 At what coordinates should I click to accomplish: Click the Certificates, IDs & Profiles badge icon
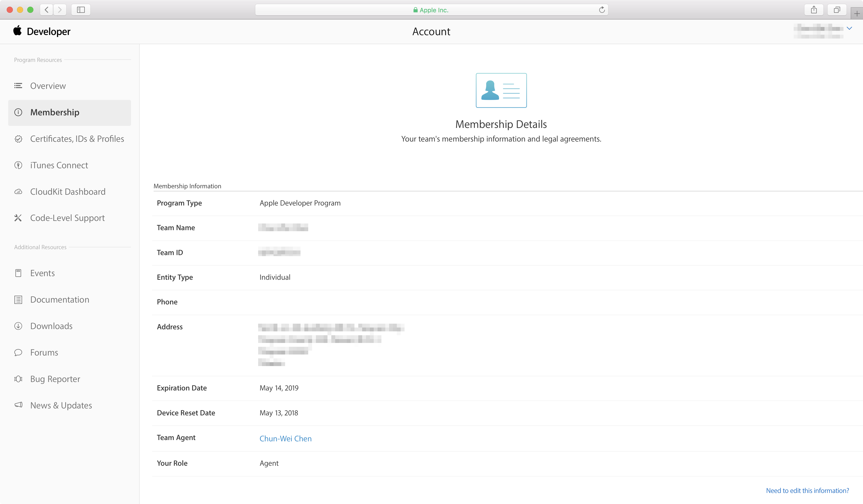pos(18,139)
